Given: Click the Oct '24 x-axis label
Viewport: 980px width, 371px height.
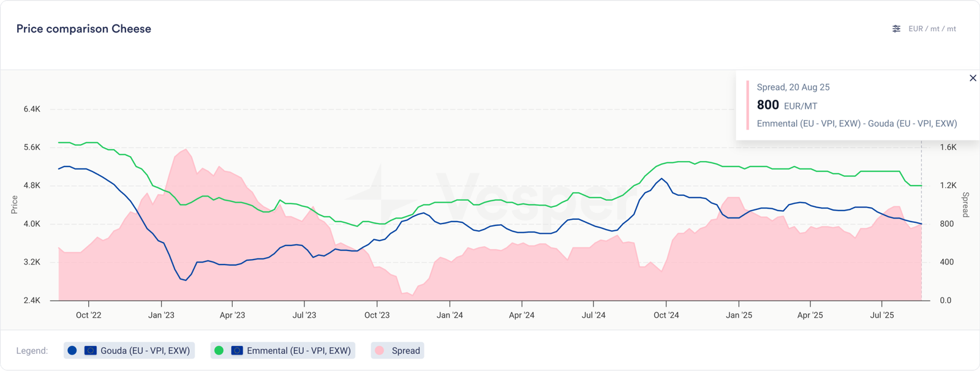Looking at the screenshot, I should (666, 315).
